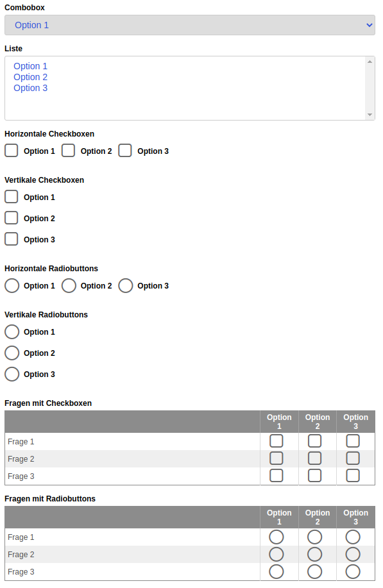The width and height of the screenshot is (383, 588).
Task: Check Option 1 under Horizontale Checkboxen
Action: 12,151
